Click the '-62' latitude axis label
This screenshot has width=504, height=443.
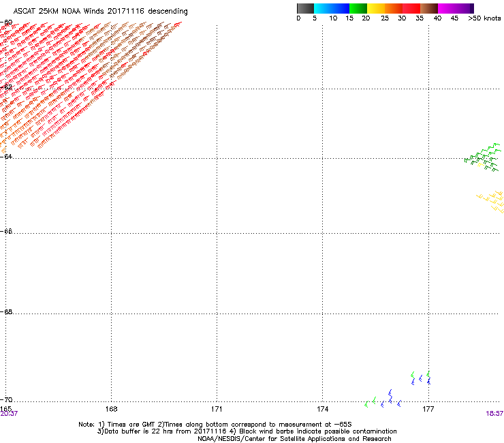coord(6,87)
